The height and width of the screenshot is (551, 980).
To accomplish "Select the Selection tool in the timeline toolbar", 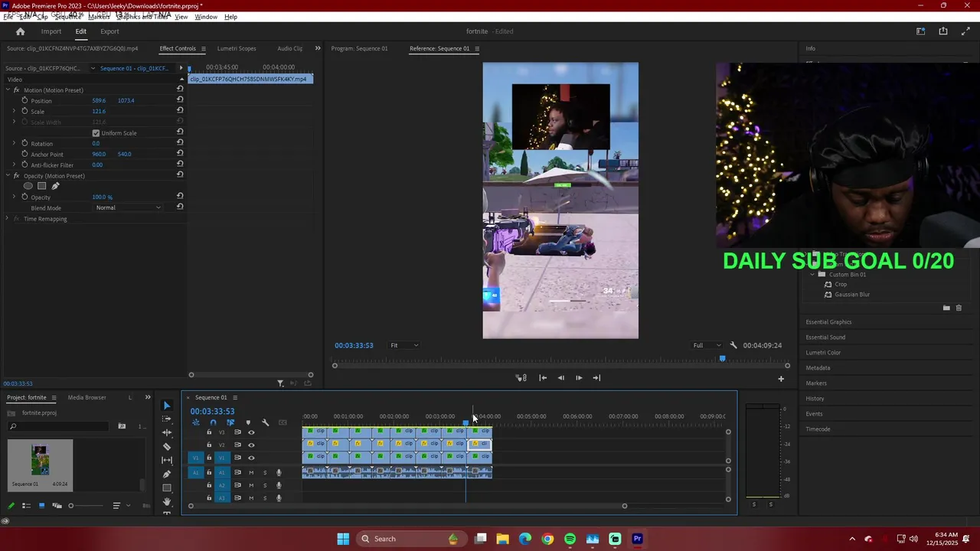I will (167, 406).
